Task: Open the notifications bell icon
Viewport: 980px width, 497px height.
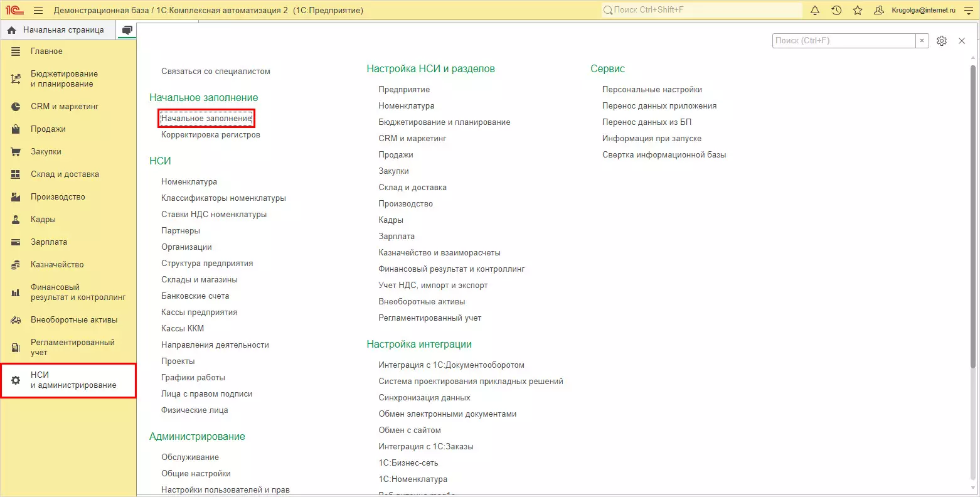Action: click(815, 11)
